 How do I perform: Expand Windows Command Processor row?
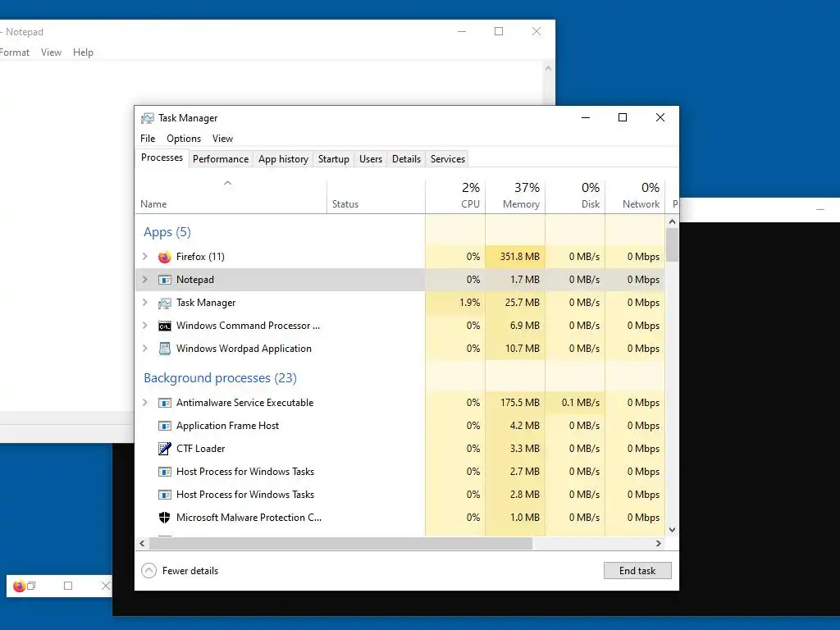tap(144, 326)
